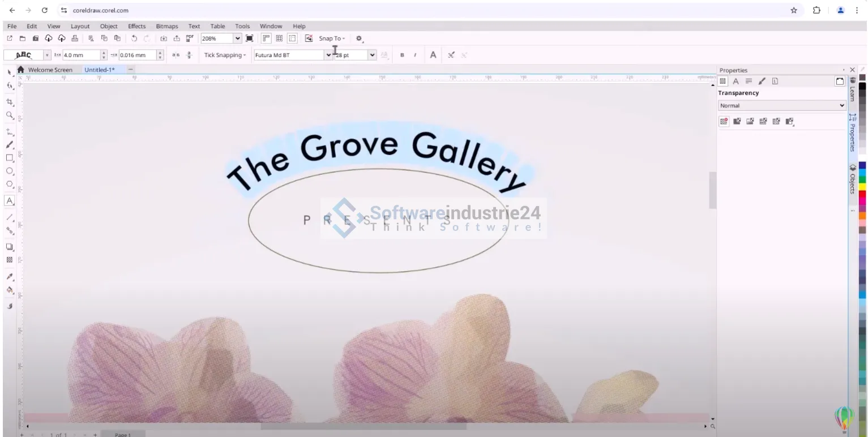
Task: Click the Snap To button
Action: coord(331,38)
